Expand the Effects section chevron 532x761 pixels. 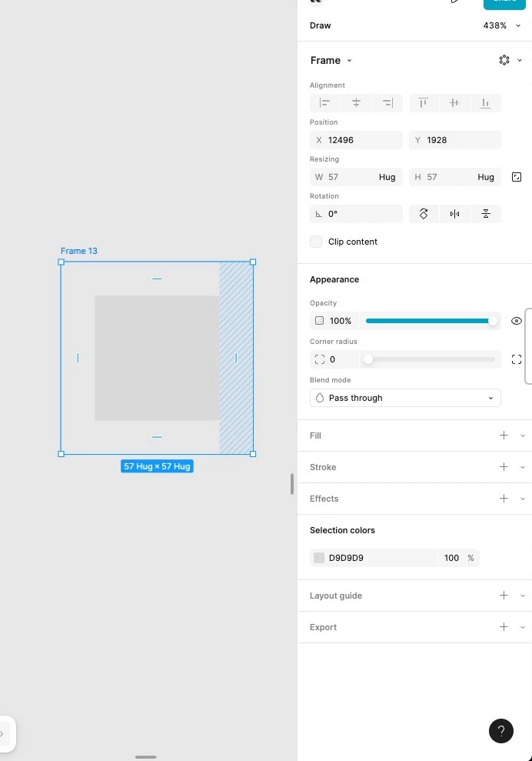pyautogui.click(x=523, y=499)
